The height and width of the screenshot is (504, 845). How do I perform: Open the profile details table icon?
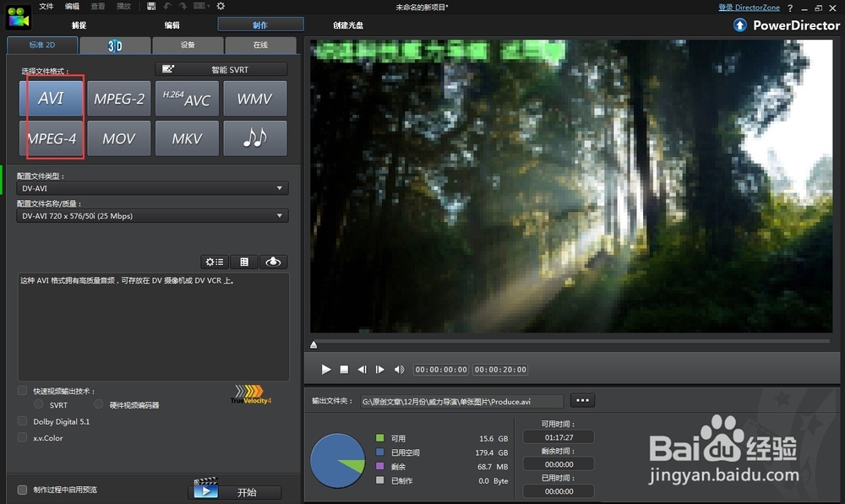[244, 262]
